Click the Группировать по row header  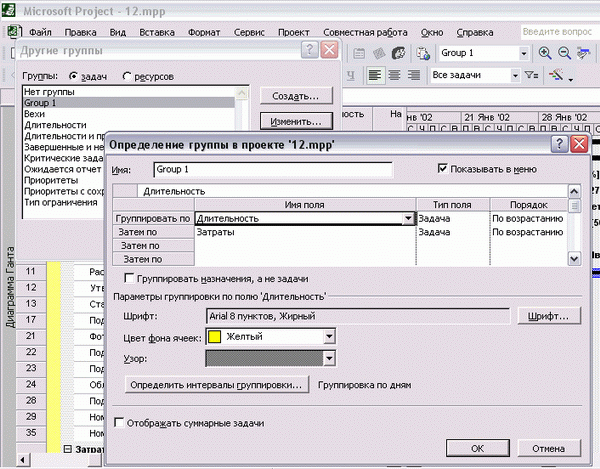[153, 218]
